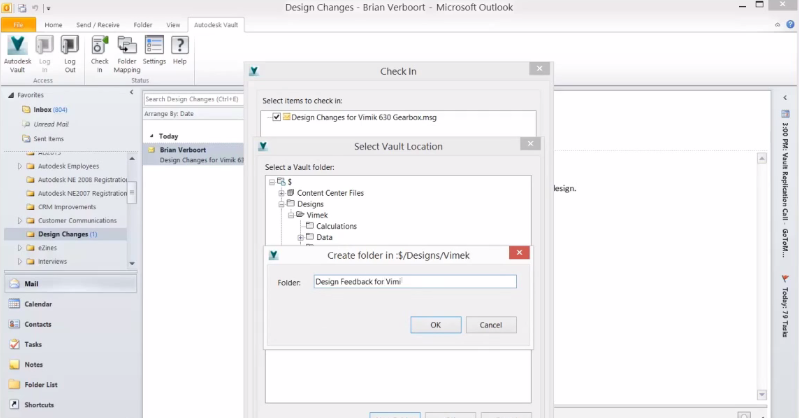Close the Select Vault Location dialog
799x418 pixels.
click(x=530, y=144)
